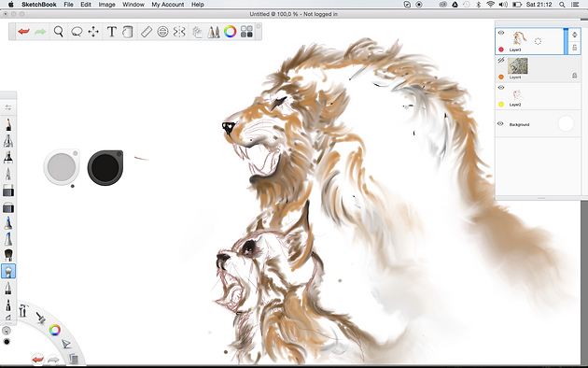Open the Layers window icon in toolbar
This screenshot has height=368, width=588.
click(197, 33)
